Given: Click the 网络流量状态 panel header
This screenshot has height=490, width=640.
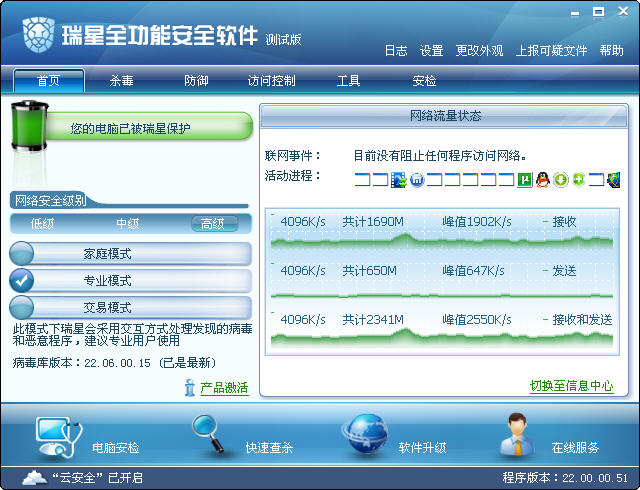Looking at the screenshot, I should (444, 116).
